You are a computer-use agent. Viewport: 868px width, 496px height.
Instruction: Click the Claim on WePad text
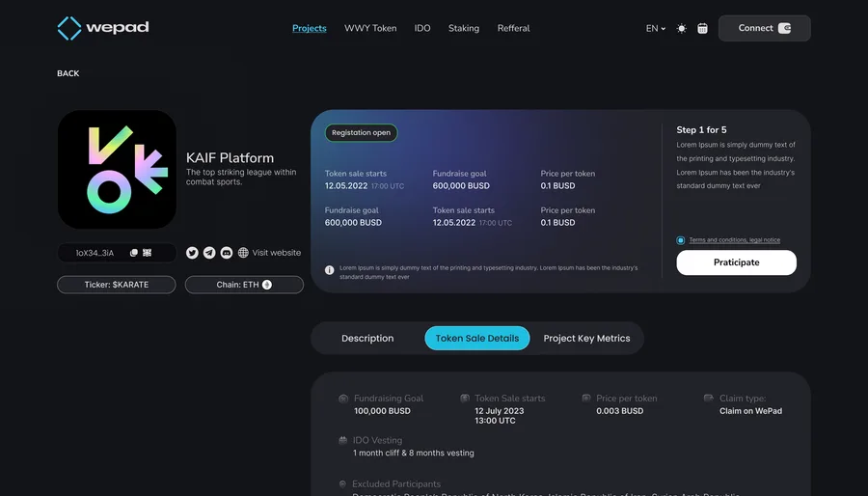point(750,411)
